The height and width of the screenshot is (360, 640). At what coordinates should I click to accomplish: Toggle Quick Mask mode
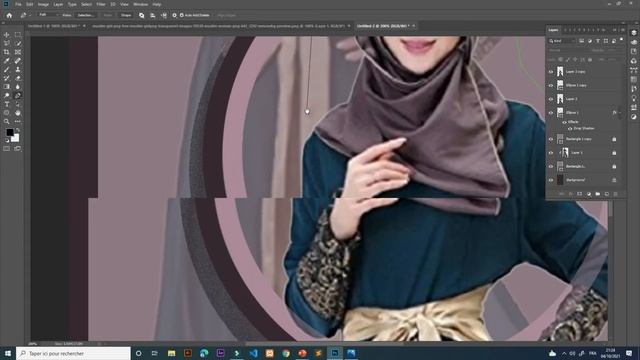[x=7, y=149]
